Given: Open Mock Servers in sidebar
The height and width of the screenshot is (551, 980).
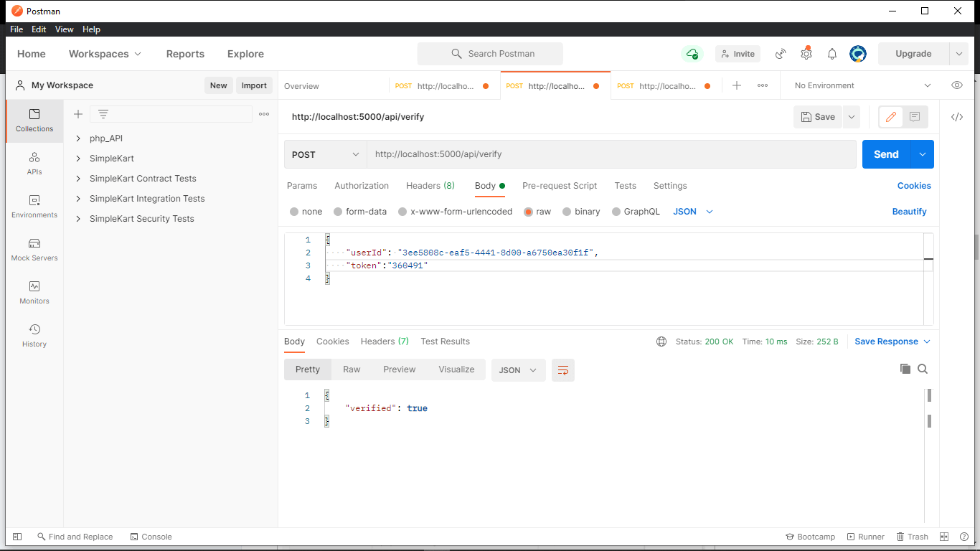Looking at the screenshot, I should click(x=34, y=250).
